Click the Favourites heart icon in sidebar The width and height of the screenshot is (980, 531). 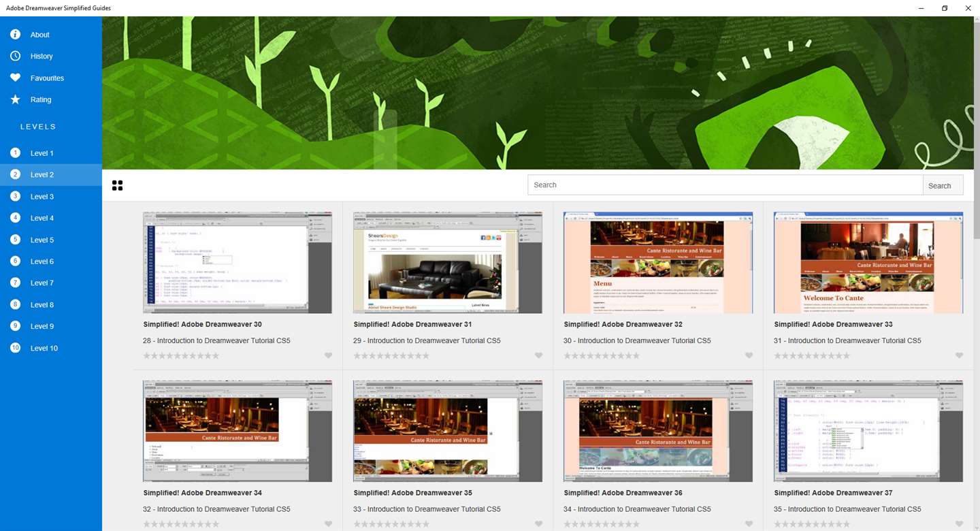click(16, 78)
